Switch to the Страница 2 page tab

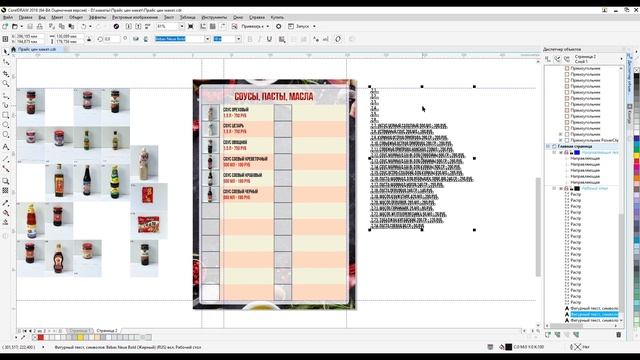[107, 330]
